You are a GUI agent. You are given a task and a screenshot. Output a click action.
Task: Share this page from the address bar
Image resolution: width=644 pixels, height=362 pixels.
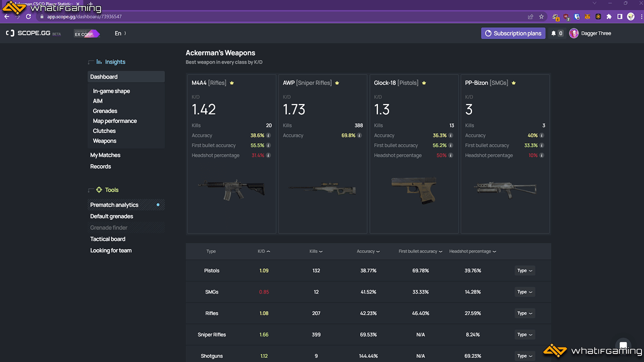pyautogui.click(x=530, y=17)
